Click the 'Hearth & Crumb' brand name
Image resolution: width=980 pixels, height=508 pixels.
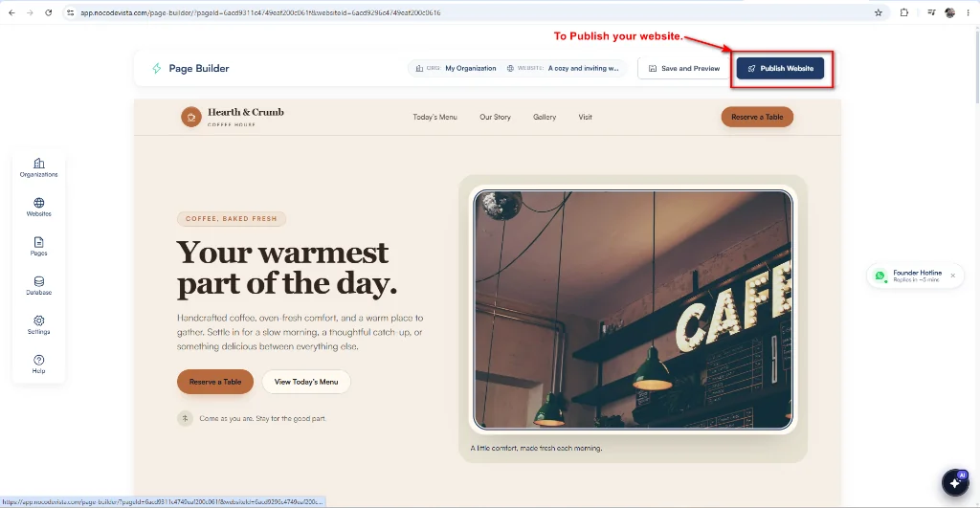(x=246, y=112)
